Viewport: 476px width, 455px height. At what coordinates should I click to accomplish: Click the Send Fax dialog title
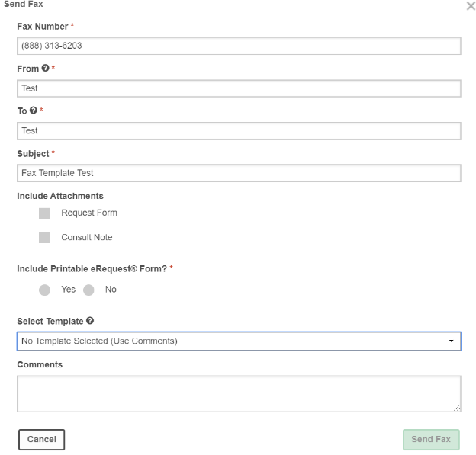24,4
